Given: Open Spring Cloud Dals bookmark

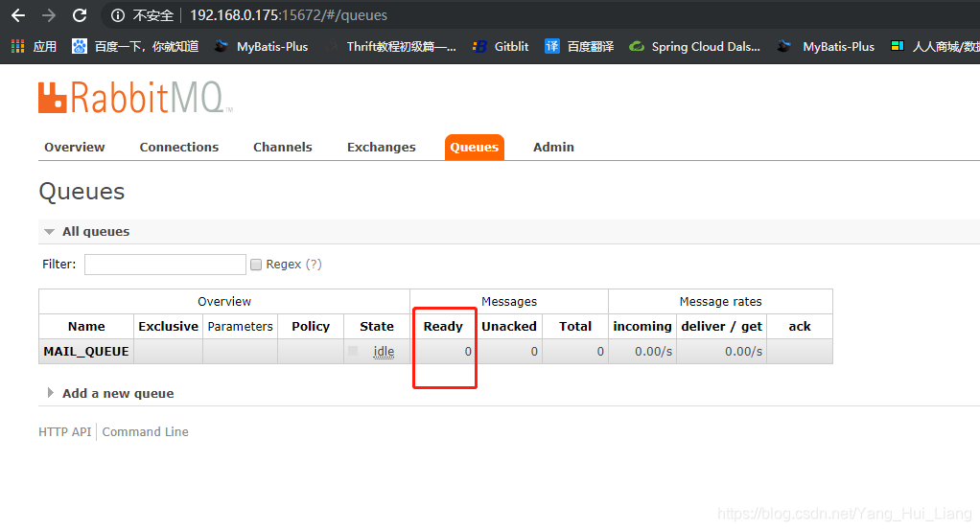Looking at the screenshot, I should (694, 46).
